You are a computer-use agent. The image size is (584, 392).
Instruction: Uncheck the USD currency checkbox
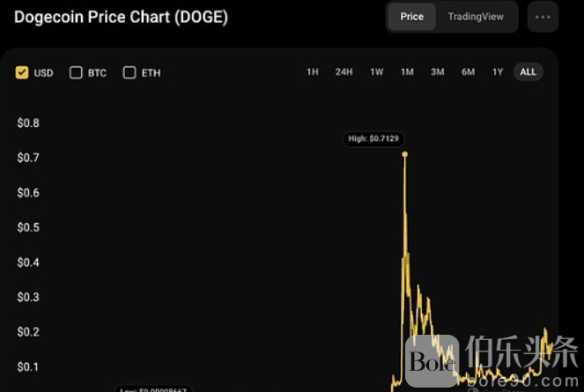(x=22, y=72)
